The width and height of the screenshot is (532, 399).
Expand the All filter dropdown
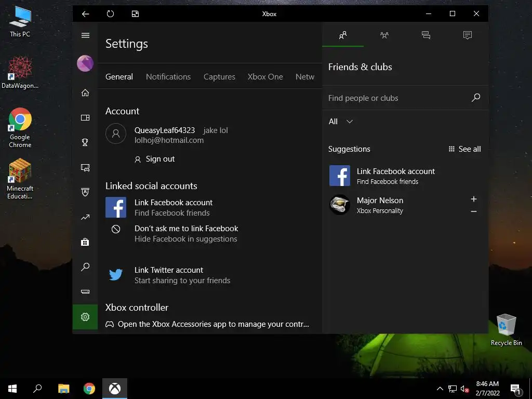(x=341, y=122)
